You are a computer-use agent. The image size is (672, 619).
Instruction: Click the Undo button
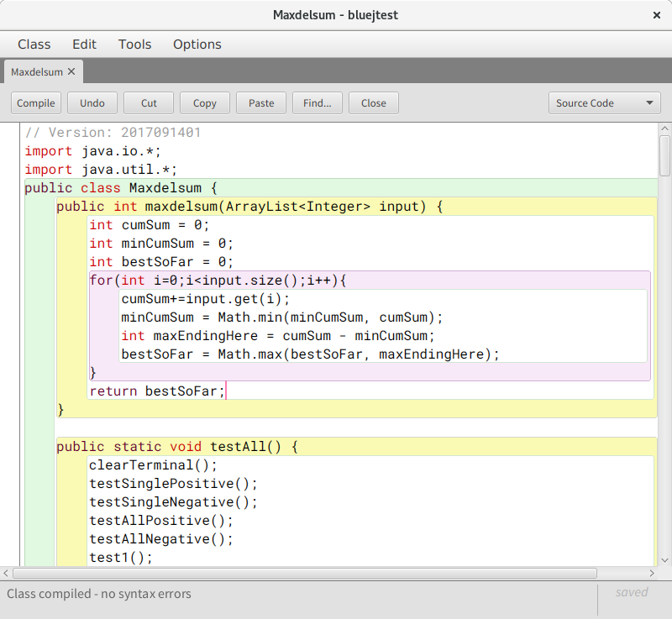click(92, 103)
